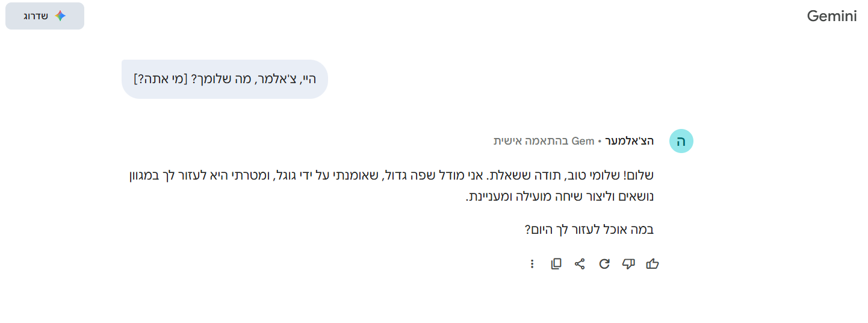Regenerate the Gem's response

point(604,264)
